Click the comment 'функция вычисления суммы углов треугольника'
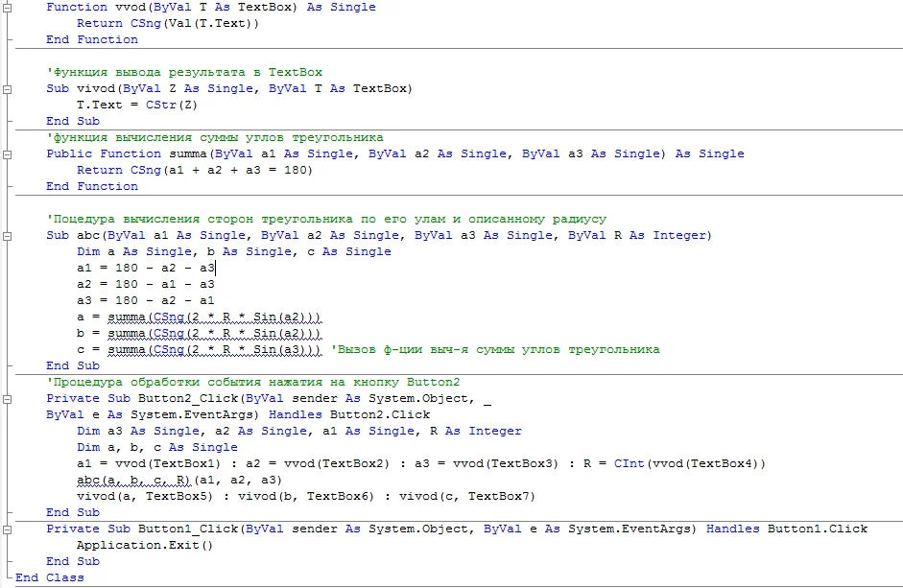This screenshot has width=903, height=588. pos(215,137)
